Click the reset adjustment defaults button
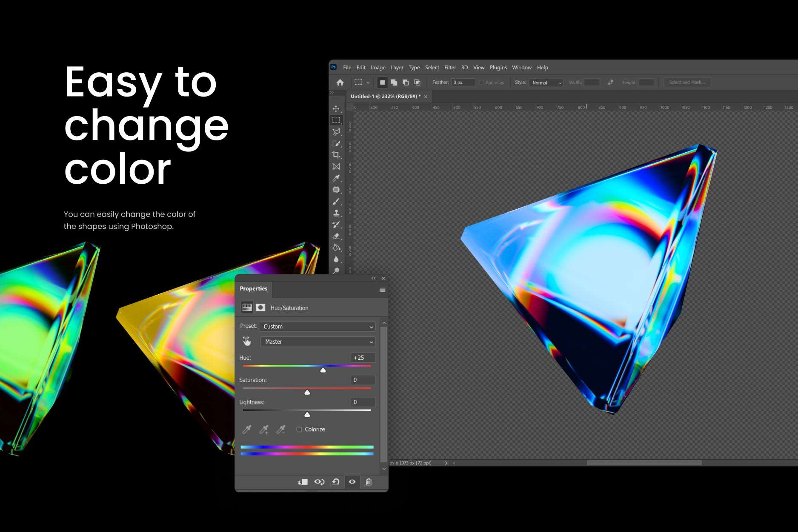 click(x=336, y=482)
